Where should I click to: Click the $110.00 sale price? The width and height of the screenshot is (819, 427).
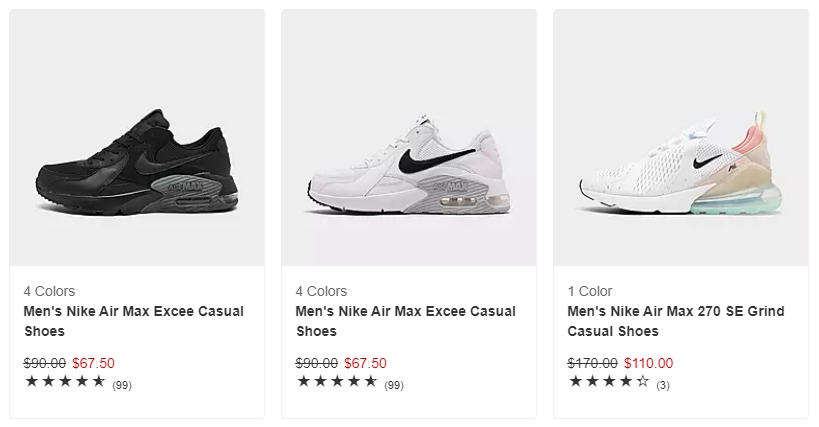649,363
